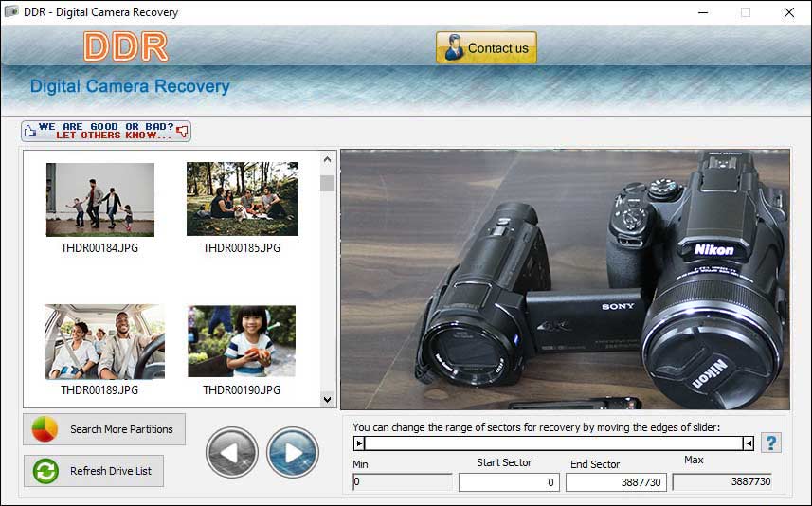Click the thumbnail list scroll down arrow
812x506 pixels.
327,399
